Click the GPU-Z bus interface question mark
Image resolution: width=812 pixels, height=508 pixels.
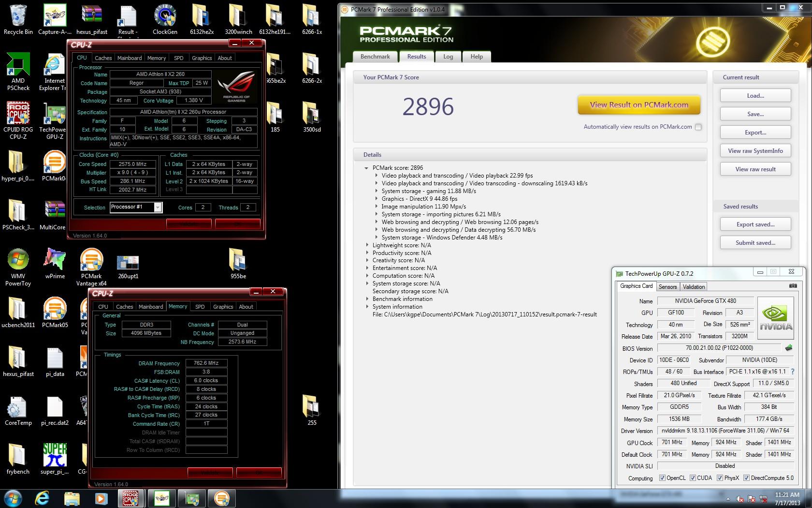tap(793, 372)
